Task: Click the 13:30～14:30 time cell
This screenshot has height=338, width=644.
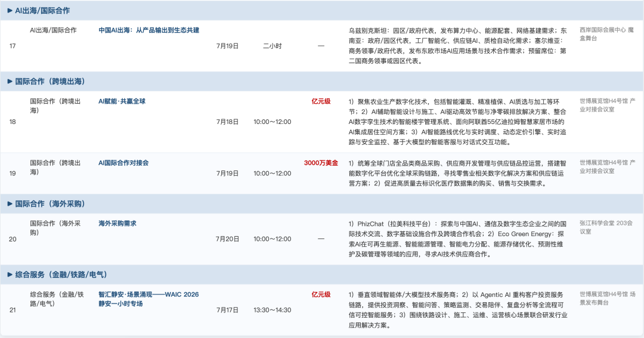Action: pyautogui.click(x=273, y=310)
